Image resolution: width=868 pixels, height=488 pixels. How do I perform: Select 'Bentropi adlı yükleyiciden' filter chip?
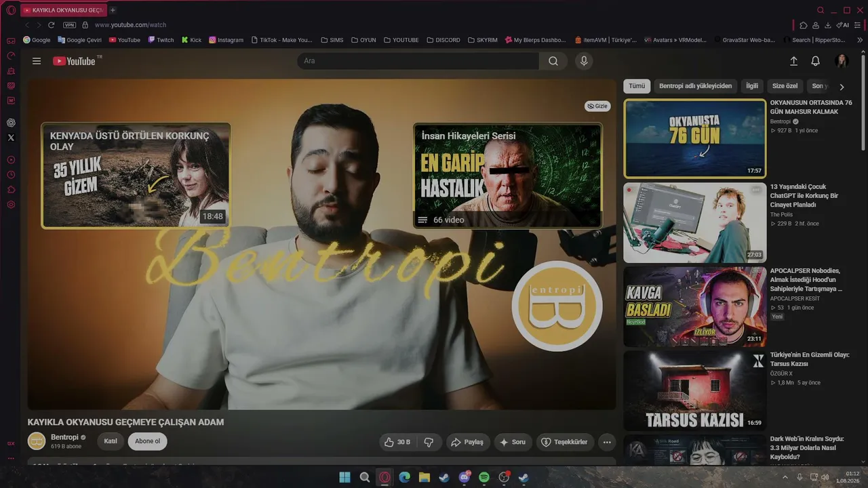click(x=696, y=86)
